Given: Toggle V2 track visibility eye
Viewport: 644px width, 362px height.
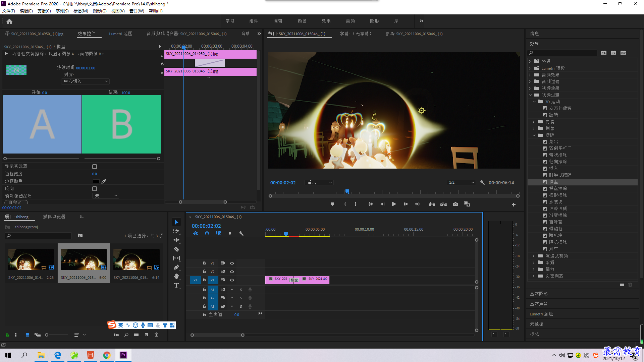Looking at the screenshot, I should 232,271.
